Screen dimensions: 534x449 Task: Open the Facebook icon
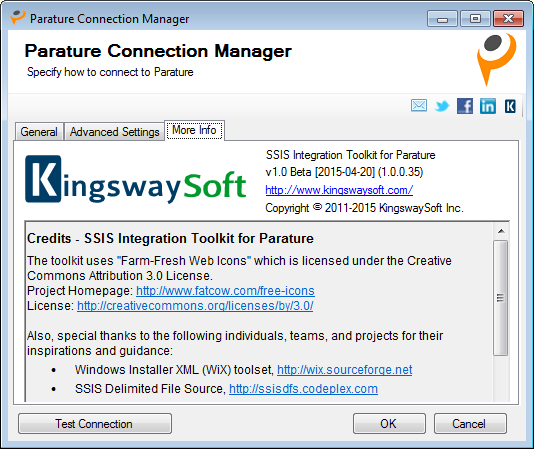coord(465,106)
